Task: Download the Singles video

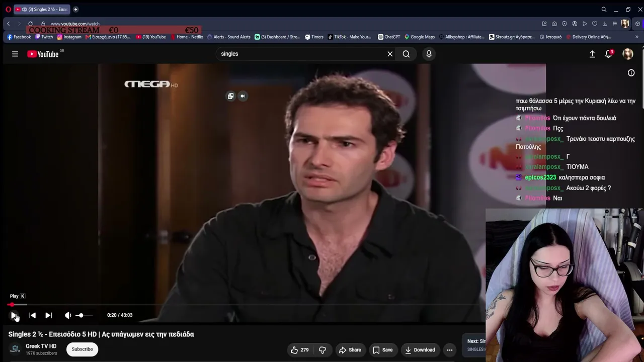Action: [420, 350]
